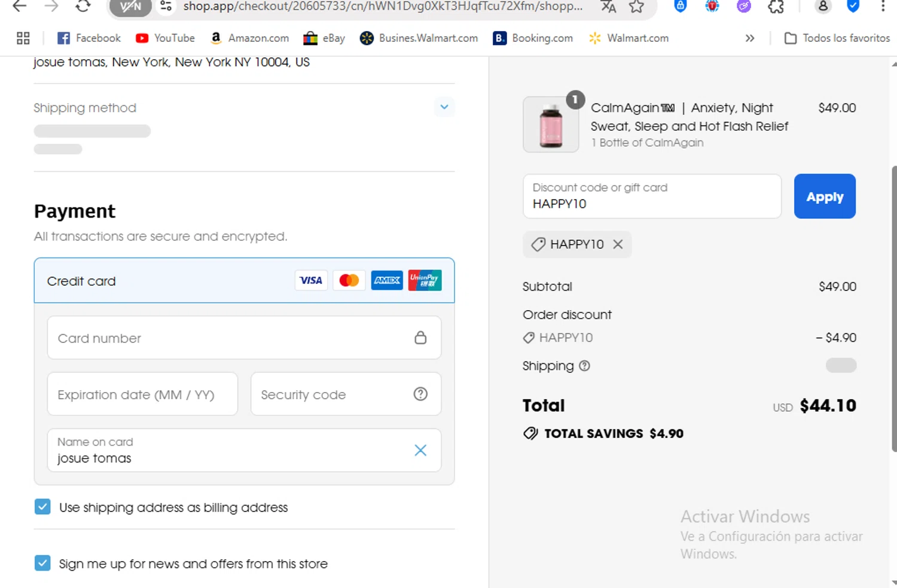Open the Extensions puzzle-piece menu

(776, 7)
